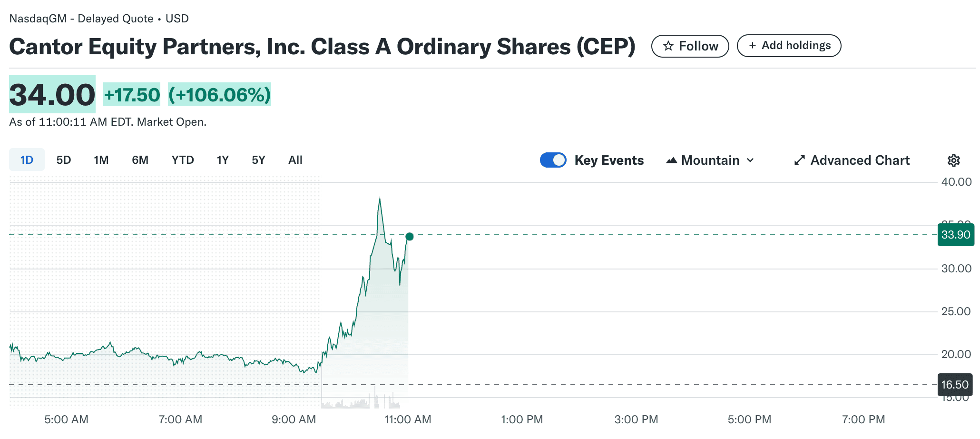Click the plus icon in Add holdings
Image resolution: width=980 pixels, height=439 pixels.
[753, 45]
